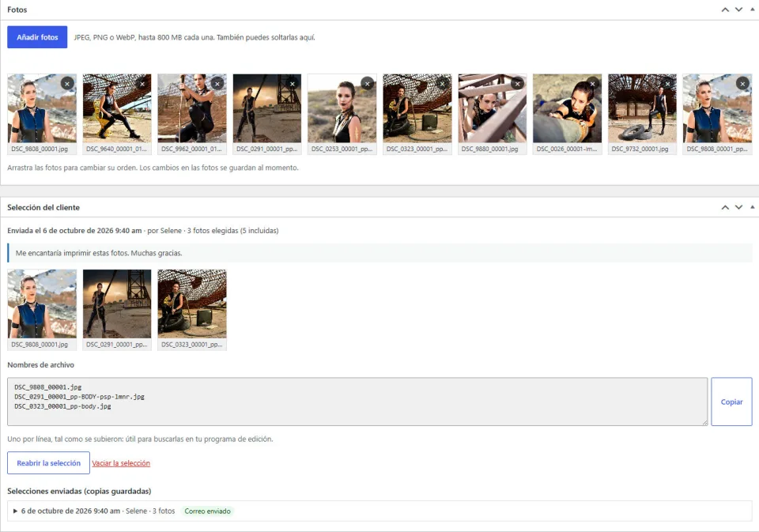Move Selección del cliente panel down

(x=738, y=207)
